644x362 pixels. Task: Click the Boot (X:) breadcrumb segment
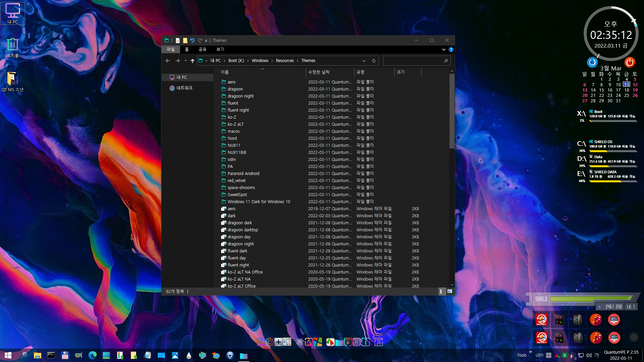tap(236, 61)
